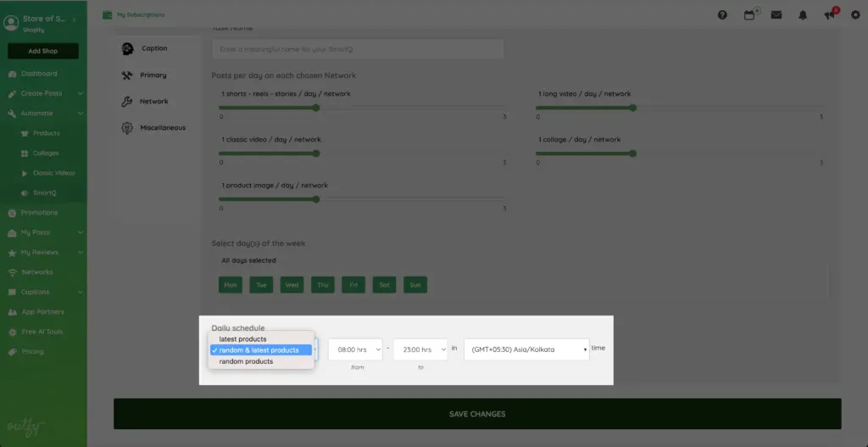Choose latest products from the list
Screen dimensions: 868x447
click(x=242, y=339)
